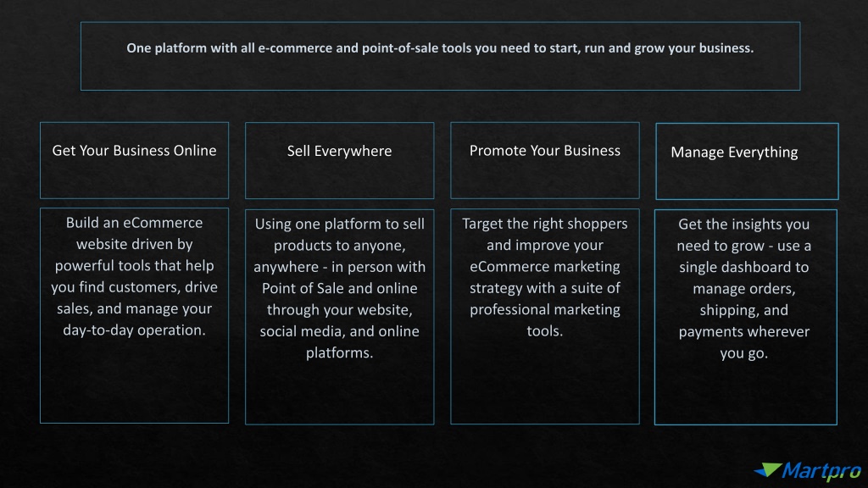Click the Manage Everything heading box
The image size is (868, 488).
[x=747, y=161]
